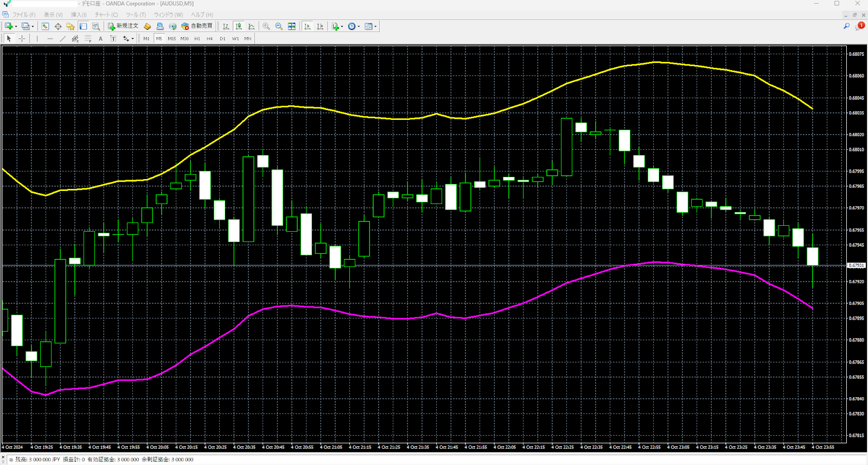Image resolution: width=868 pixels, height=465 pixels.
Task: Click the current price label 0.67931
Action: point(857,265)
